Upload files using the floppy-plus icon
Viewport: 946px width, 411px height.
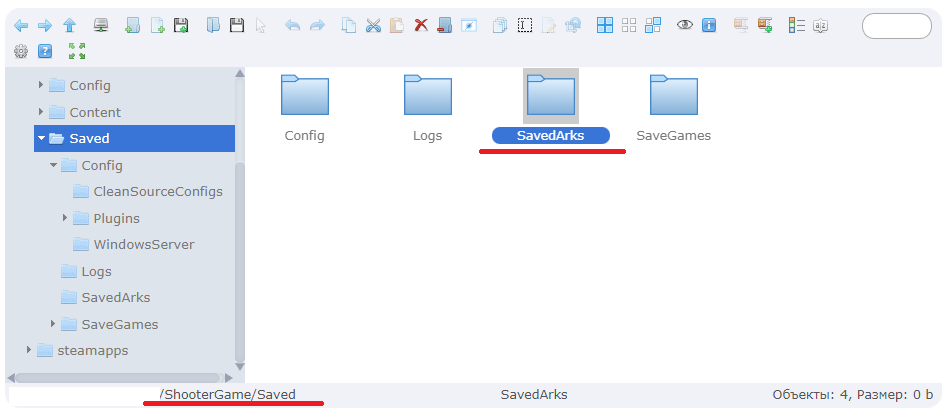181,25
